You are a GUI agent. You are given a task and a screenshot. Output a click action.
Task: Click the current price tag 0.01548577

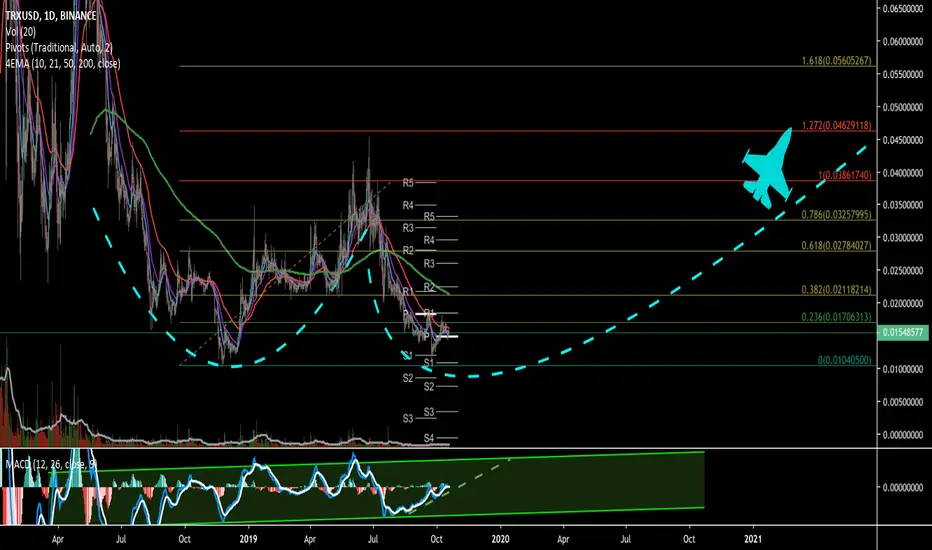pyautogui.click(x=902, y=332)
